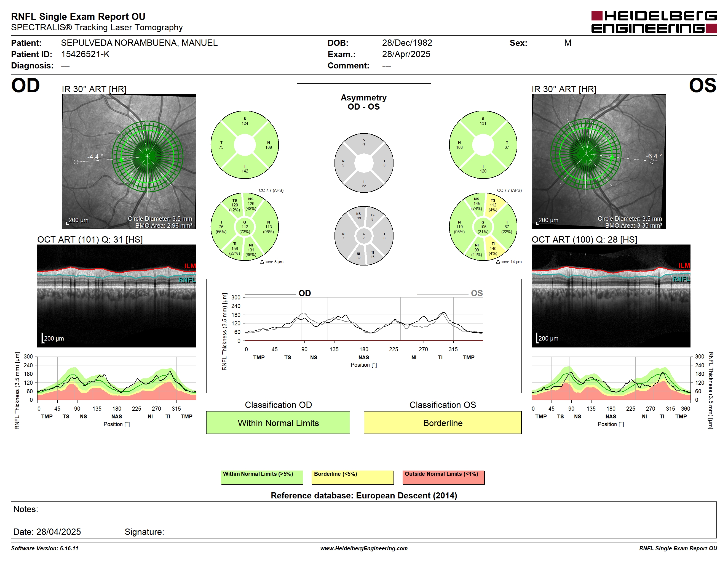Click the Heidelberg Engineering logo
This screenshot has width=728, height=563.
point(654,22)
